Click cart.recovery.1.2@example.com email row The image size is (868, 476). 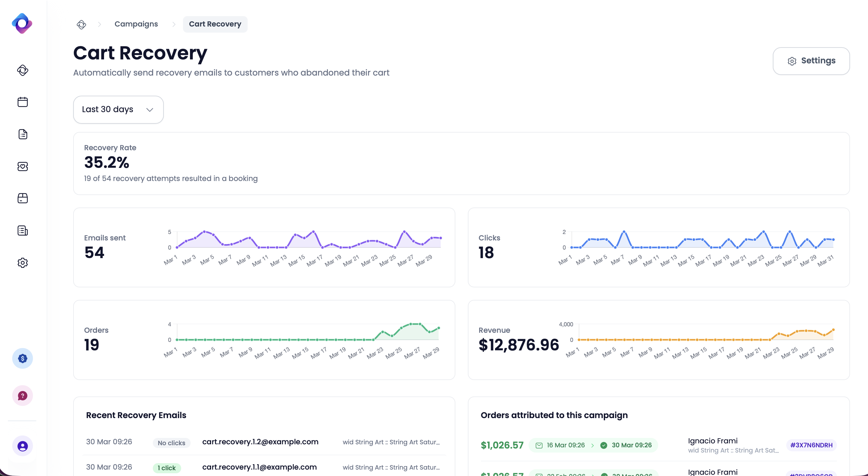point(260,442)
